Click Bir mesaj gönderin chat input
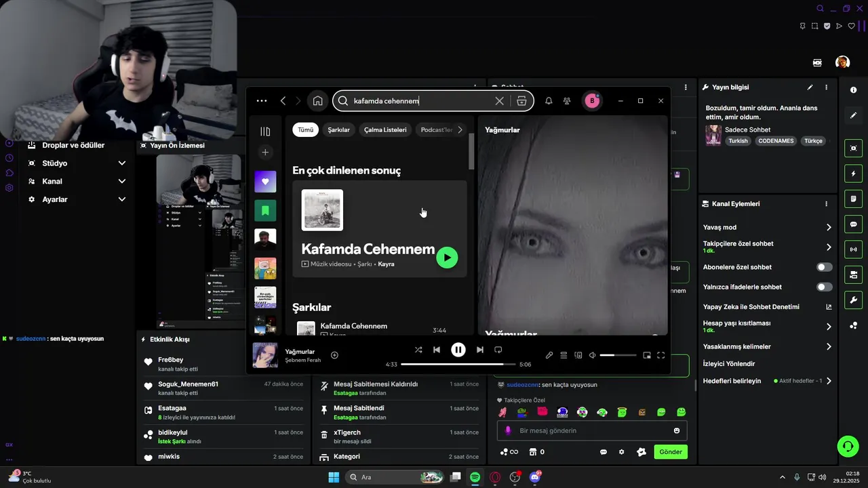 click(592, 430)
